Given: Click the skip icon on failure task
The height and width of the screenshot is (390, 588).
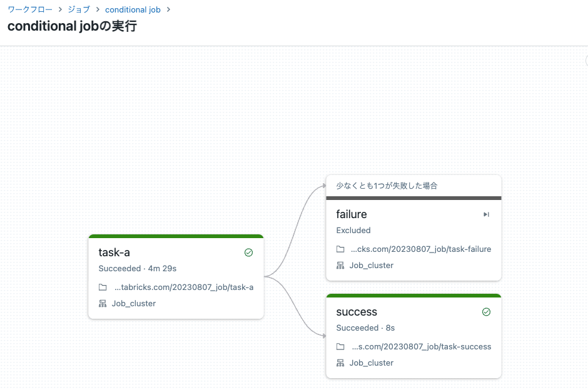Looking at the screenshot, I should pos(486,214).
